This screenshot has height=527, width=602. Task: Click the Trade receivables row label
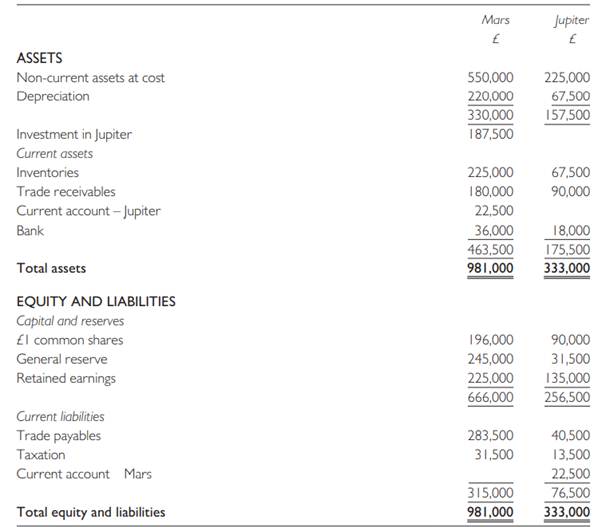point(66,191)
